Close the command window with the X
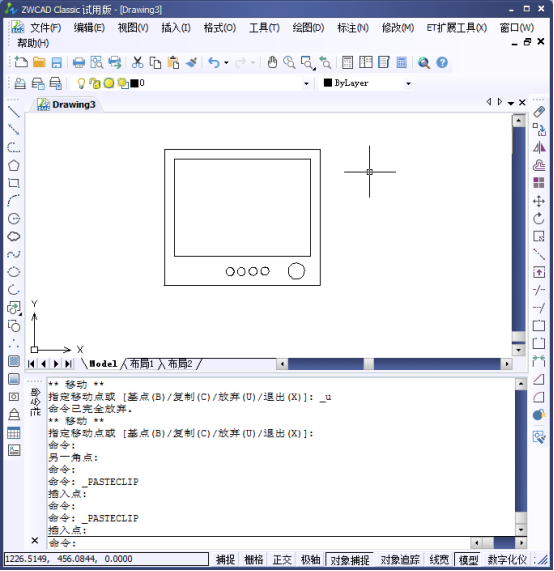554x571 pixels. (35, 540)
